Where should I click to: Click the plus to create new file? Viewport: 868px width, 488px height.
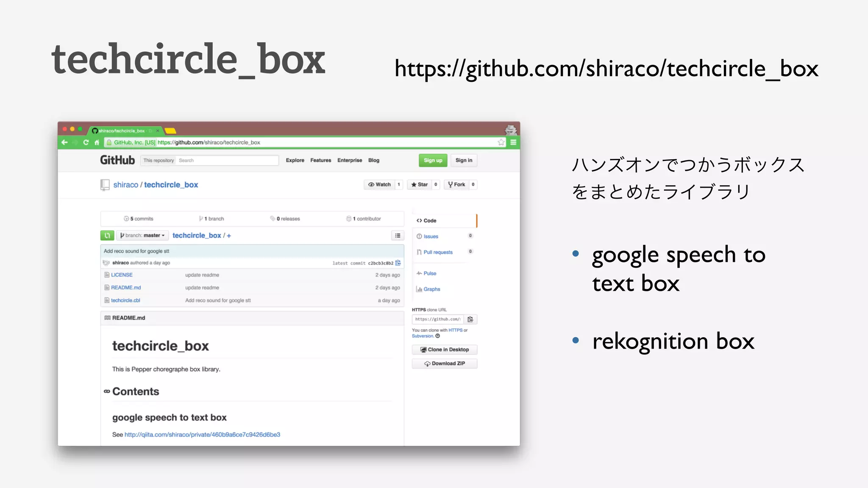229,236
